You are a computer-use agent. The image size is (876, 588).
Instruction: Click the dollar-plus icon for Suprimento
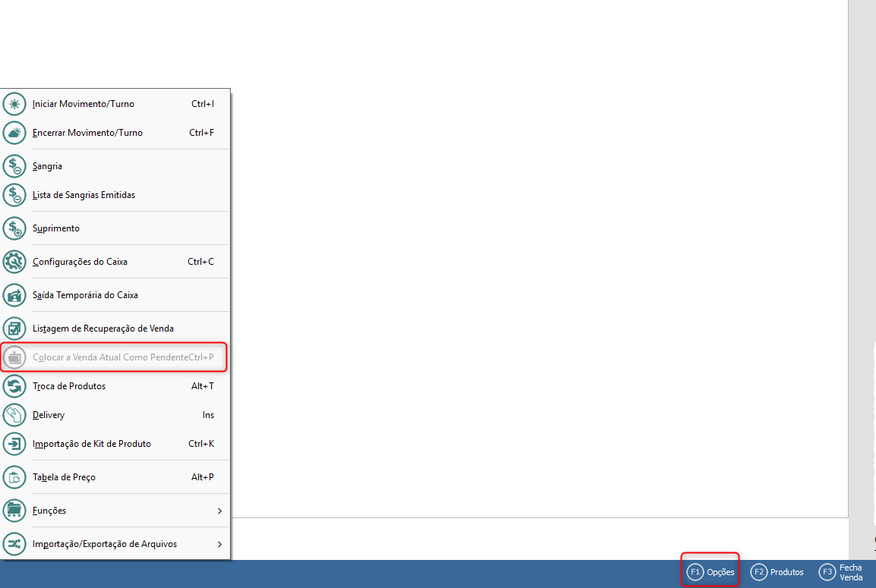click(14, 228)
